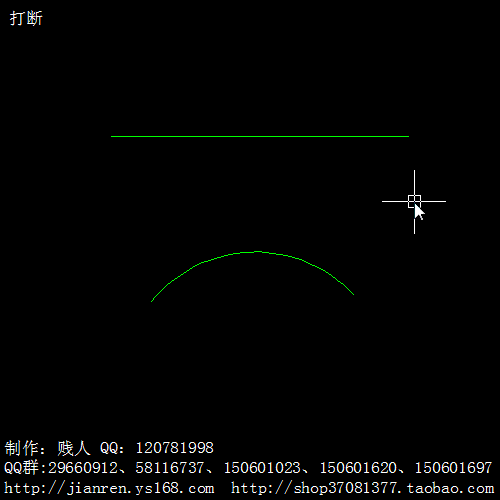The height and width of the screenshot is (500, 500).
Task: Click the QQ group number 150601697
Action: click(453, 468)
